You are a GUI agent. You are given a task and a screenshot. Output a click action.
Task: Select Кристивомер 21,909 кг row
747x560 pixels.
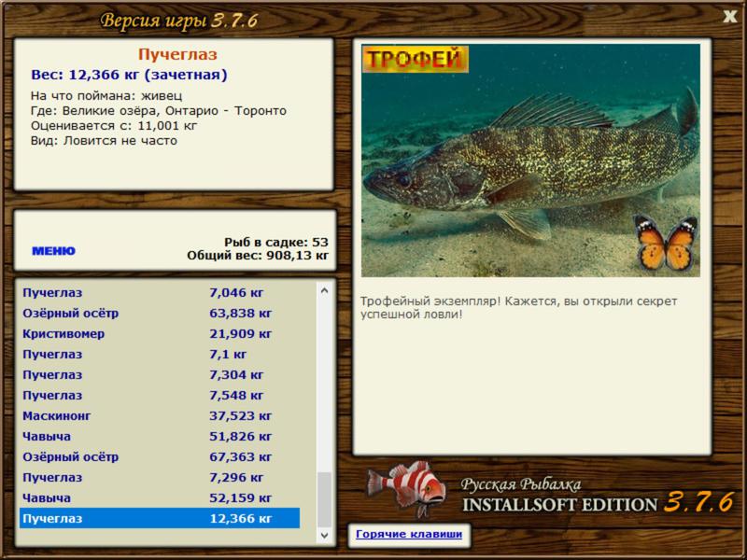[160, 333]
